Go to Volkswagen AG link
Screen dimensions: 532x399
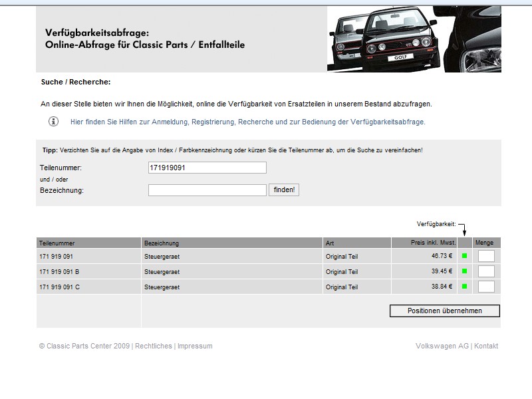point(442,346)
